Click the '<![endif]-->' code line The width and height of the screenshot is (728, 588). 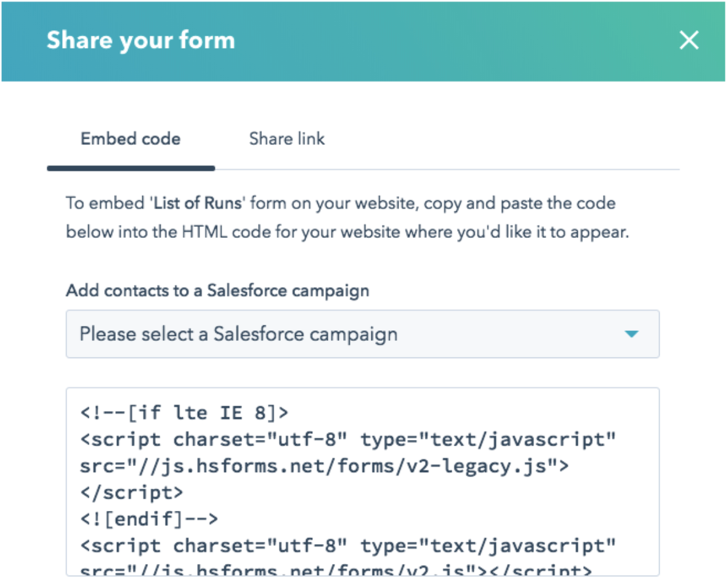tap(148, 519)
